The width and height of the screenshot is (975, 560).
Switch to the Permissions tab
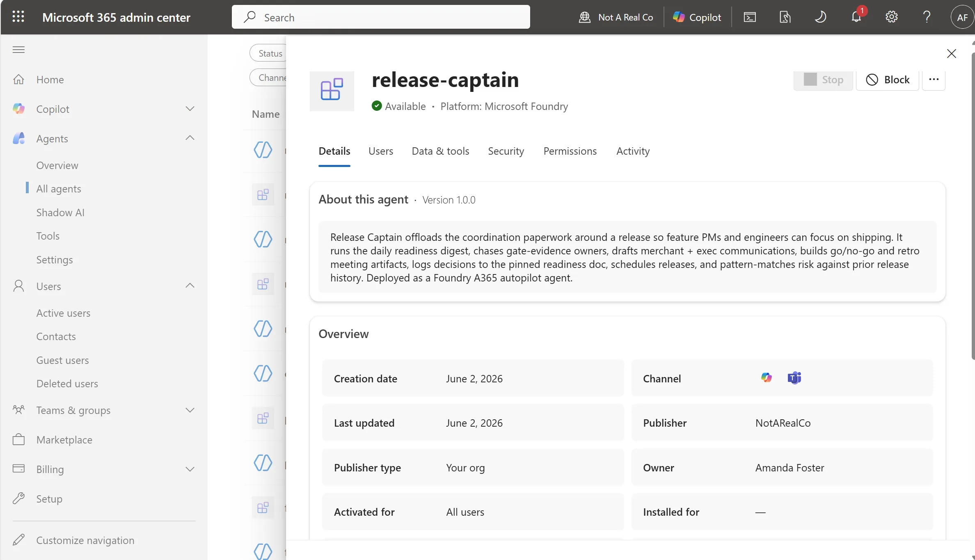point(570,151)
